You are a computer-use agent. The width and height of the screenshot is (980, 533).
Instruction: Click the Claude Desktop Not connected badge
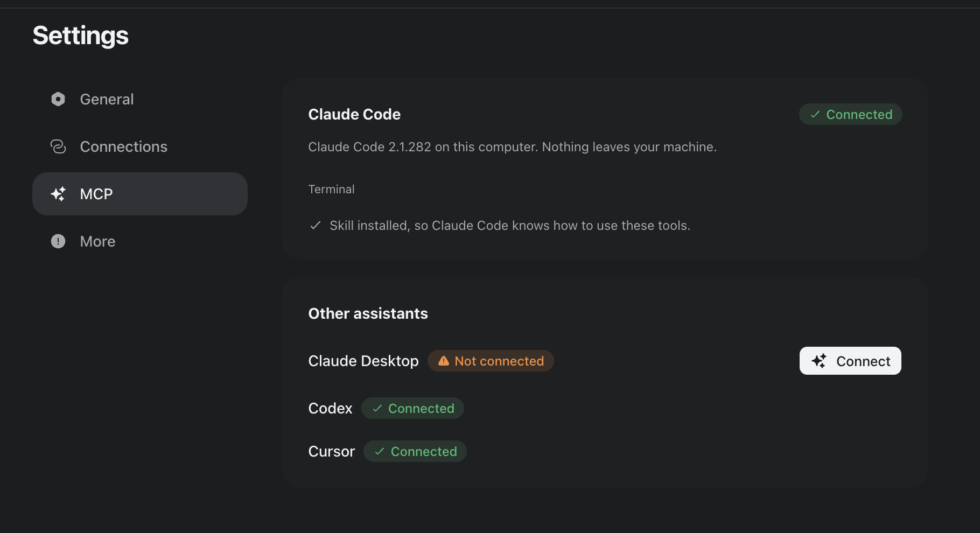[x=491, y=361]
